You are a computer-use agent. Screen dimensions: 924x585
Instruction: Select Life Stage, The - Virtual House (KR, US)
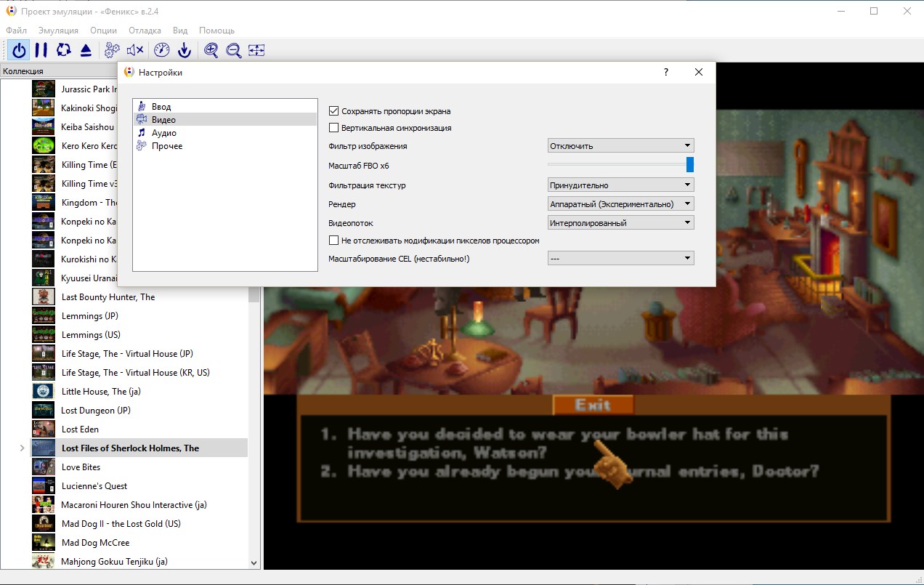(136, 372)
